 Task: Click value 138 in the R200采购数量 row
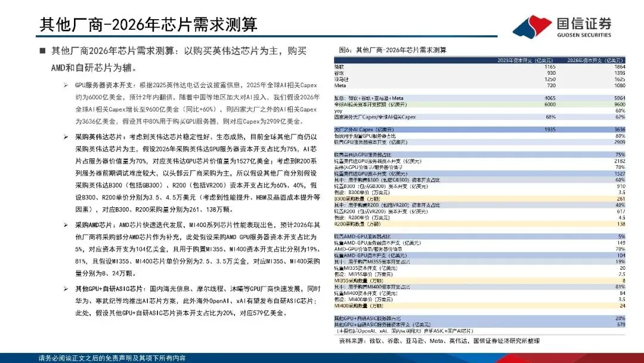pyautogui.click(x=621, y=224)
